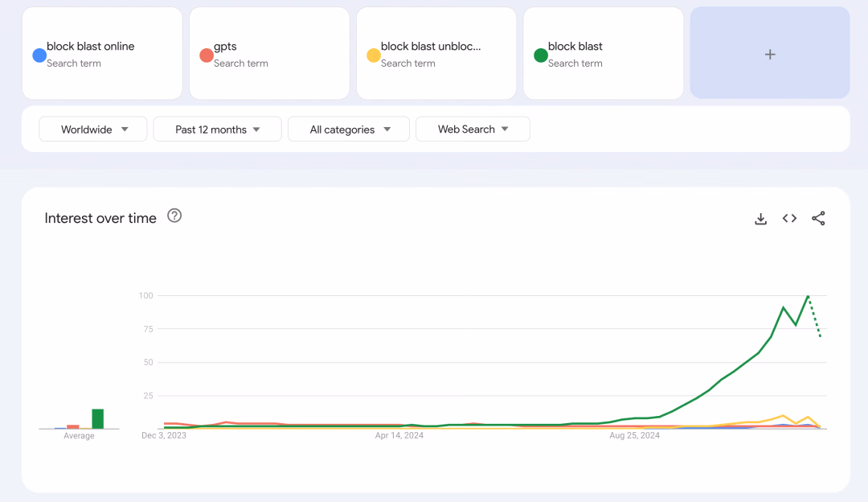Click the green dot for block blast
This screenshot has height=502, width=868.
(541, 56)
